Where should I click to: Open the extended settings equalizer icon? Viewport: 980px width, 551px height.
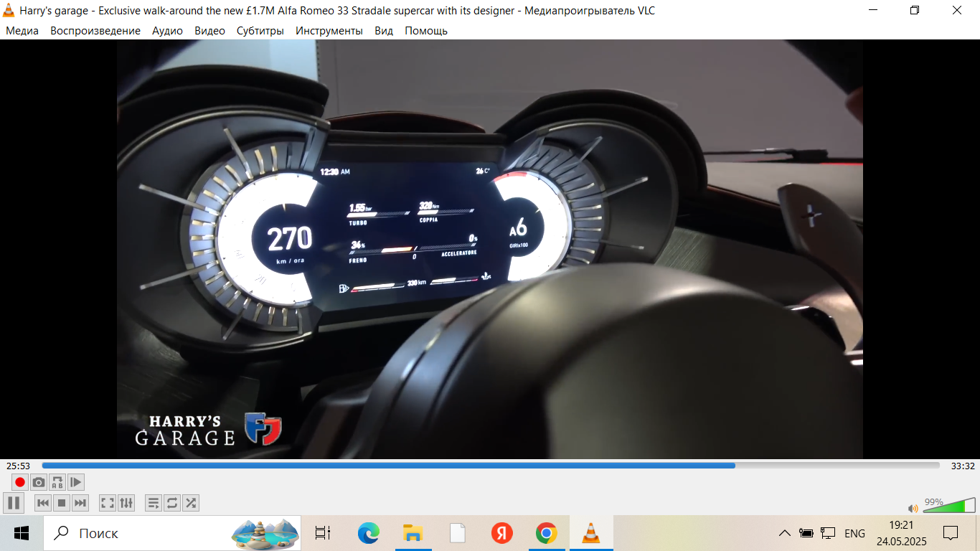(x=126, y=503)
